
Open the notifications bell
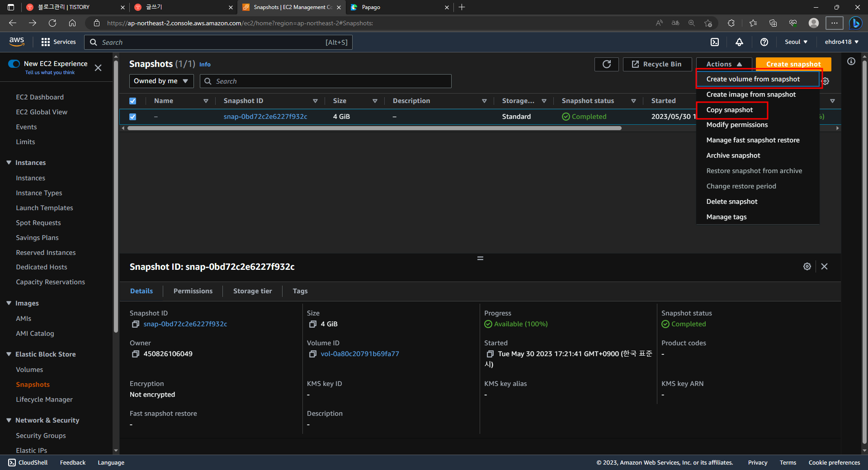point(739,42)
